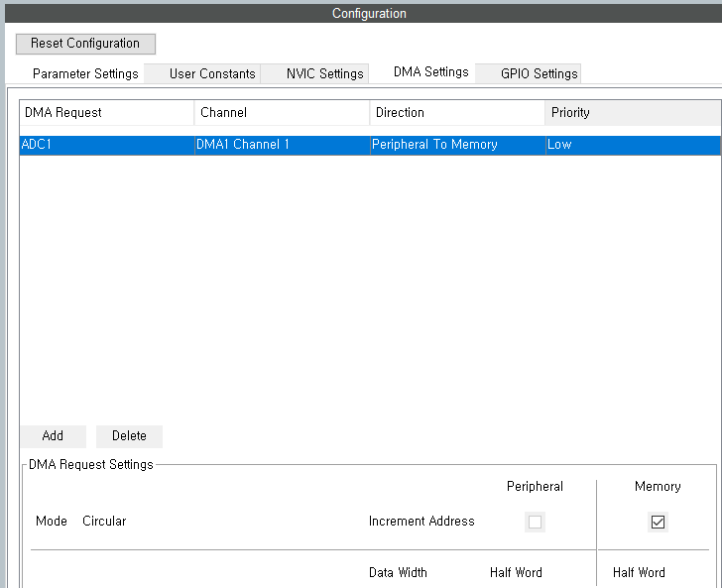The image size is (722, 588).
Task: Change Memory data width Half Word
Action: [x=639, y=573]
